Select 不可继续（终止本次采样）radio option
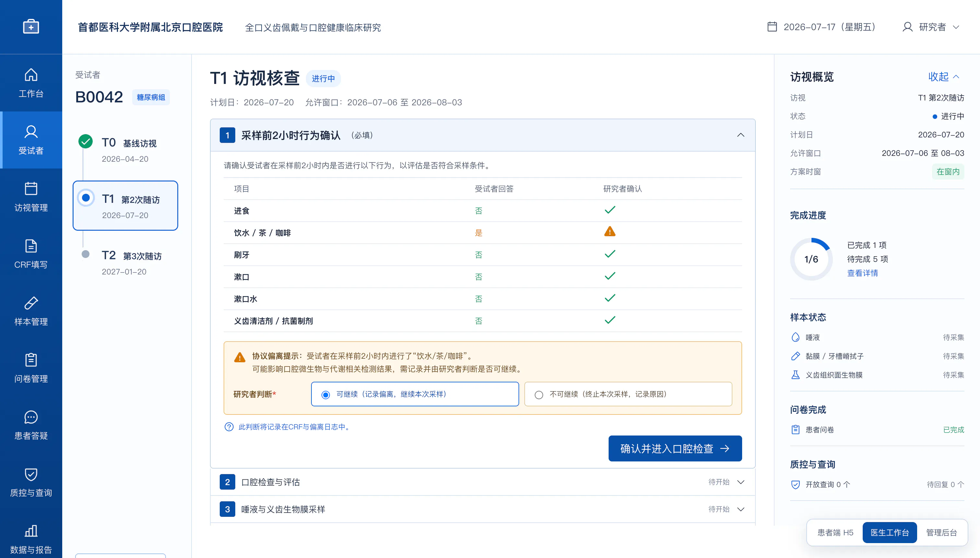 [x=628, y=394]
